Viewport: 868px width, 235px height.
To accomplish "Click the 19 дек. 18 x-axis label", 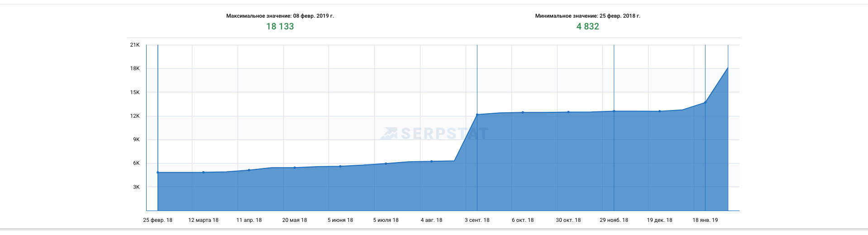I will click(659, 220).
